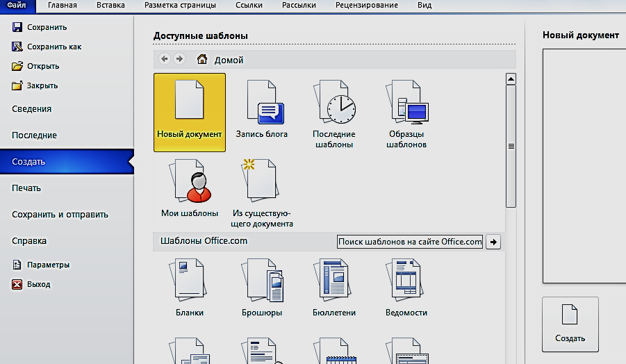The image size is (626, 364).
Task: Open Последние шаблоны templates
Action: [334, 114]
